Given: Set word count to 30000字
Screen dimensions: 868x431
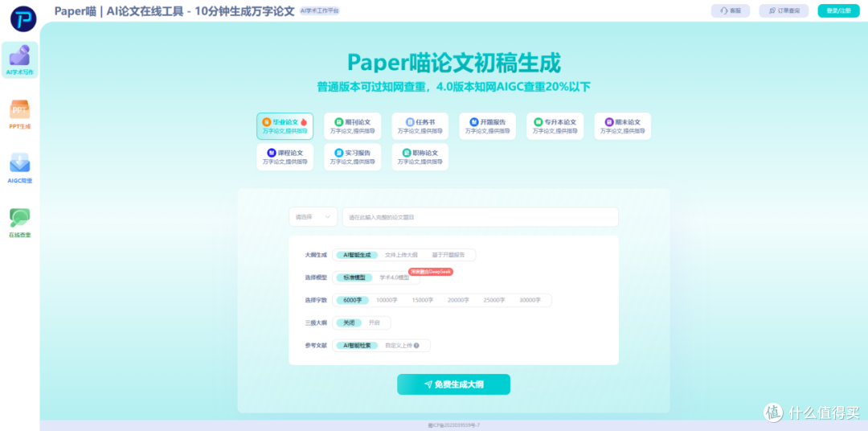Looking at the screenshot, I should click(x=530, y=300).
